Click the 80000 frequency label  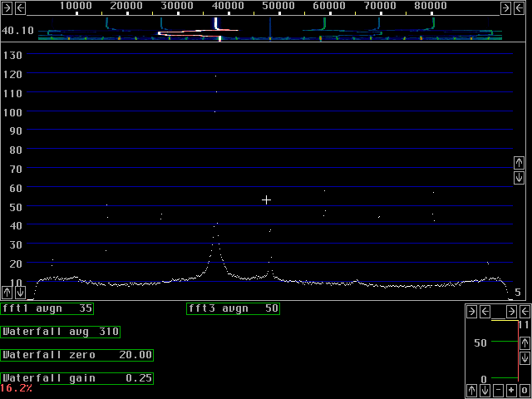pos(431,6)
